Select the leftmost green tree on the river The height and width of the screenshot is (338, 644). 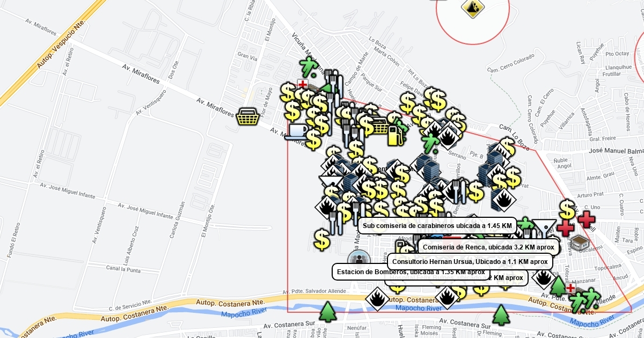(327, 312)
